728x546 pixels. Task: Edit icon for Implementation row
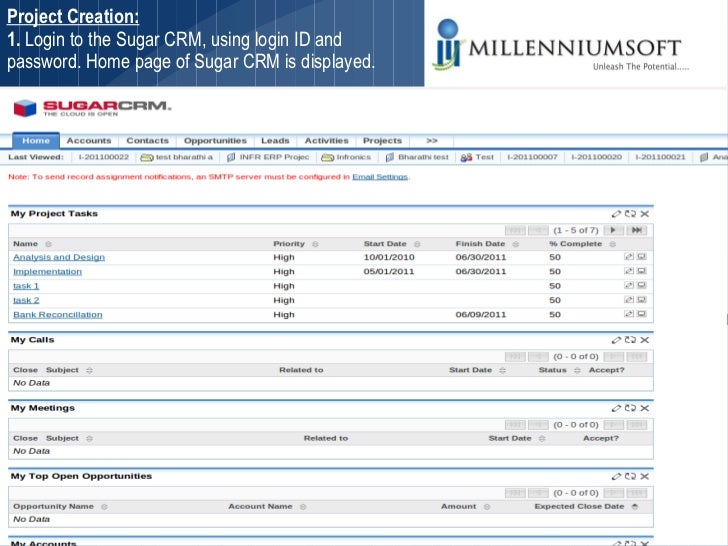click(x=629, y=271)
